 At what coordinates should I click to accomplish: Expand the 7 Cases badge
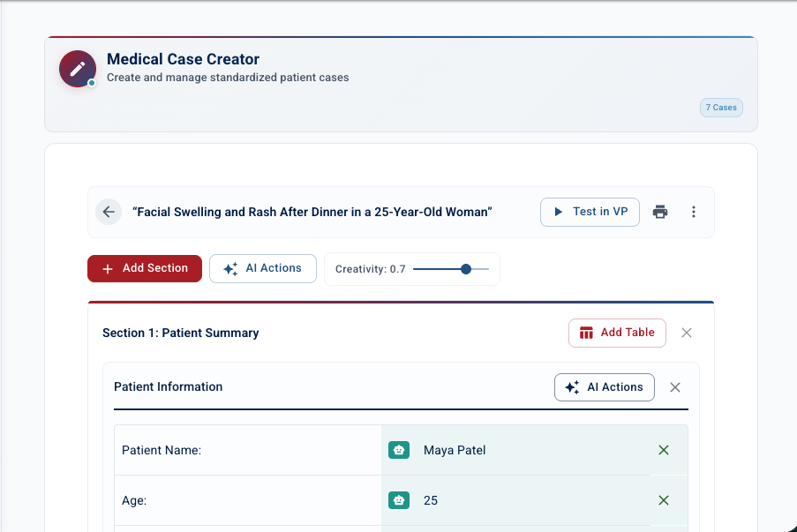pos(721,107)
